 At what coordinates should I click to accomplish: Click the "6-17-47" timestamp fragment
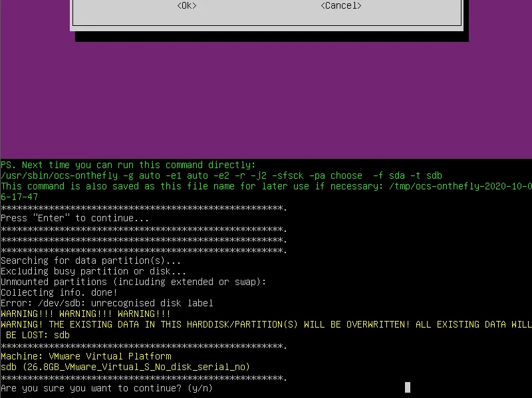19,197
